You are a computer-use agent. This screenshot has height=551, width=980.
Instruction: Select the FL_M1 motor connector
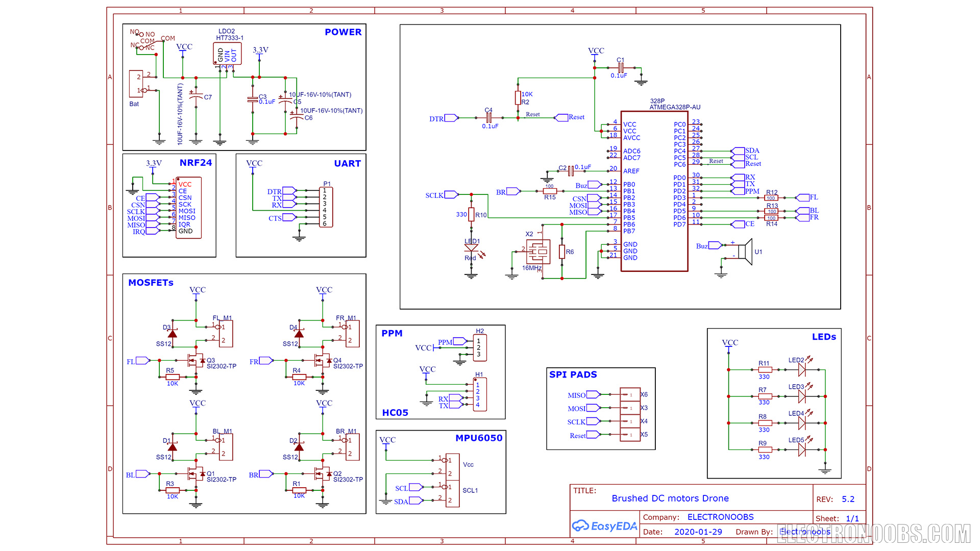[x=226, y=334]
